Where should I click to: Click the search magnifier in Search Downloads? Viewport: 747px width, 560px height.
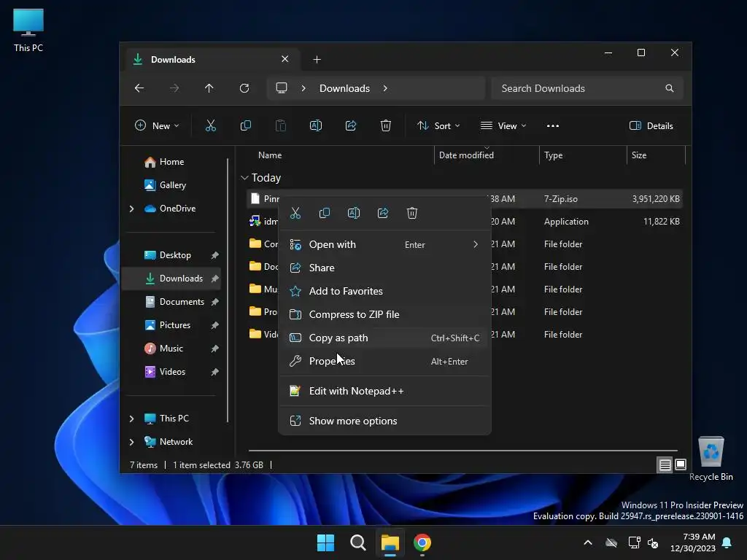670,88
